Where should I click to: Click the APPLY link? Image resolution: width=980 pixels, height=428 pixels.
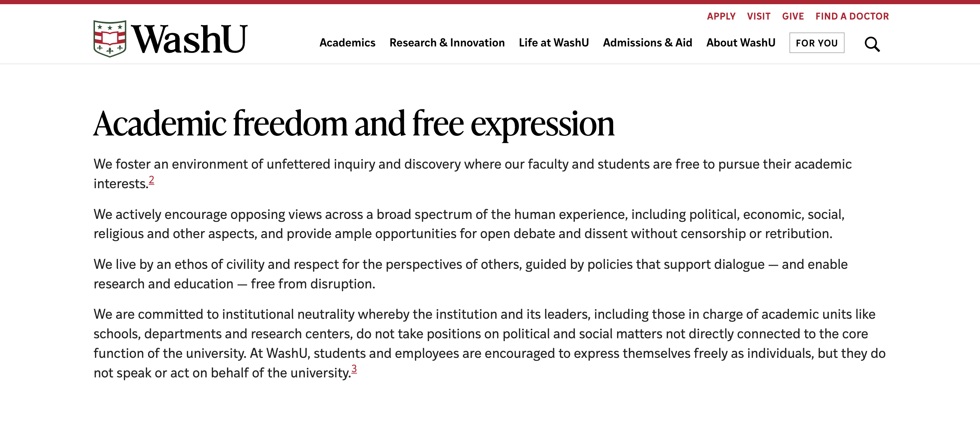[721, 16]
